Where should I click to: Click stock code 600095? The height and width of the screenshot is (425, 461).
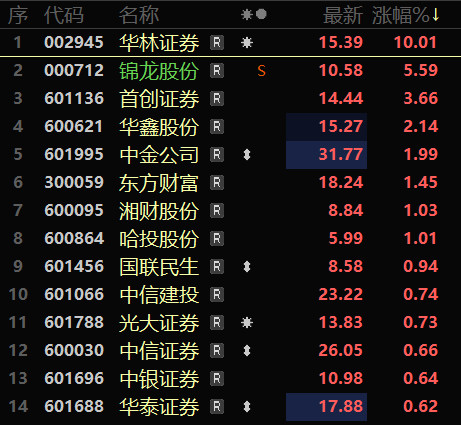pyautogui.click(x=74, y=211)
